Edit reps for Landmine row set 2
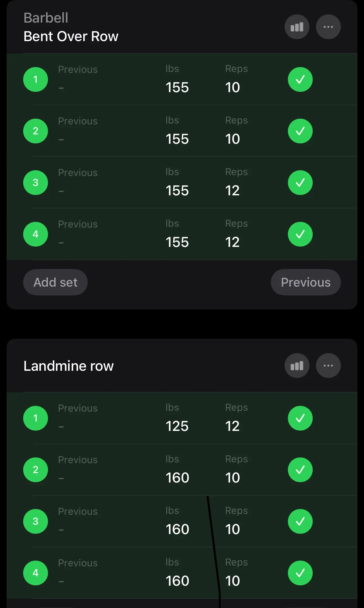This screenshot has width=364, height=608. coord(232,478)
